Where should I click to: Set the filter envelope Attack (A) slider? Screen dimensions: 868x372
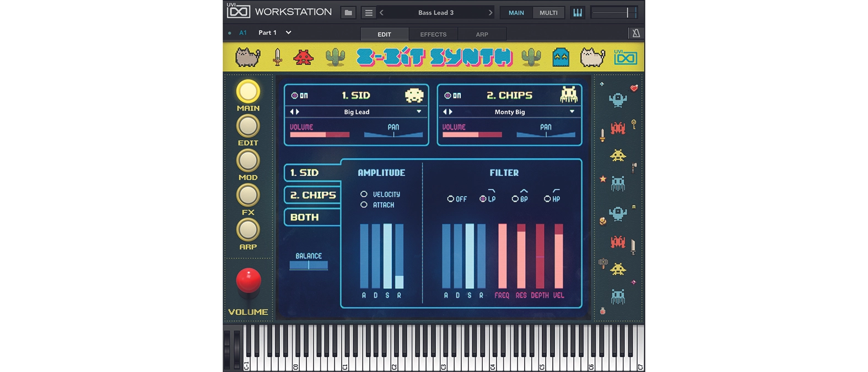pos(446,256)
